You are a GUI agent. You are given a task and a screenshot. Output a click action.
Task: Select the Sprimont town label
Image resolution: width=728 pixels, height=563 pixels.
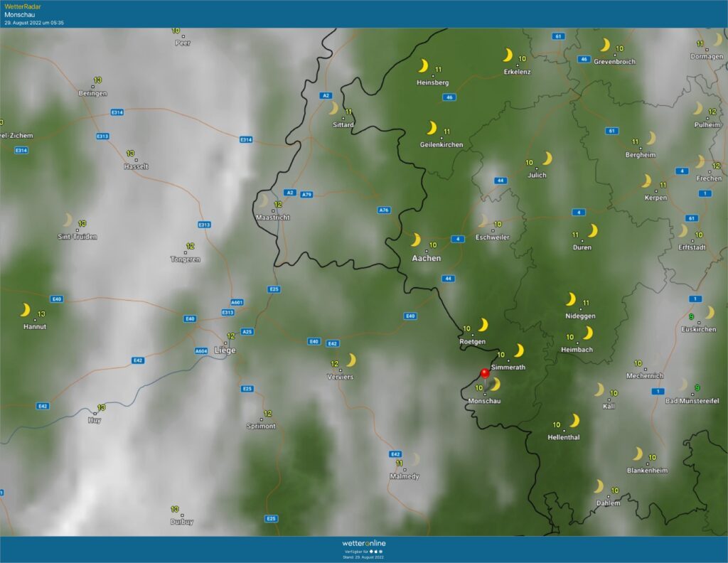261,426
